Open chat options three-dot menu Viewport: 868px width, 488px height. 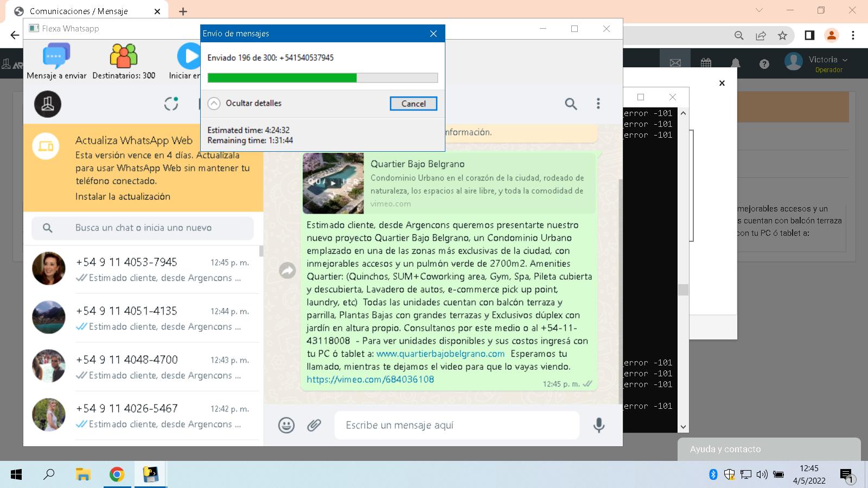click(x=598, y=104)
